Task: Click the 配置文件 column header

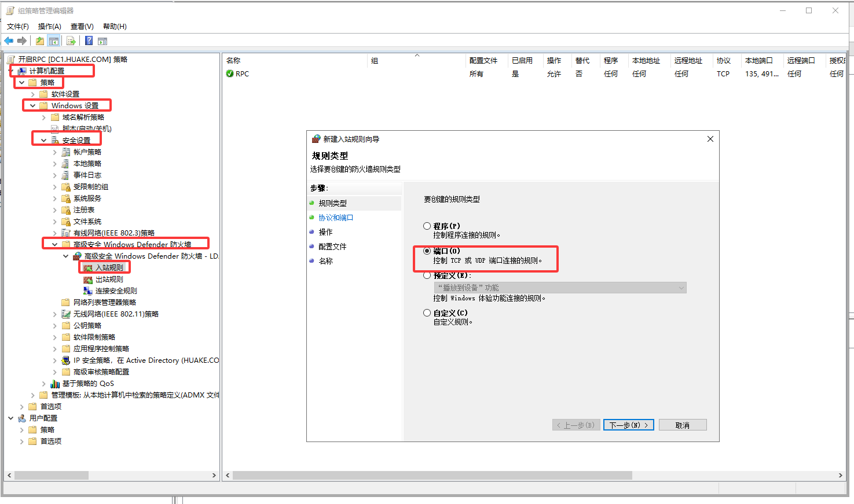Action: click(x=487, y=60)
